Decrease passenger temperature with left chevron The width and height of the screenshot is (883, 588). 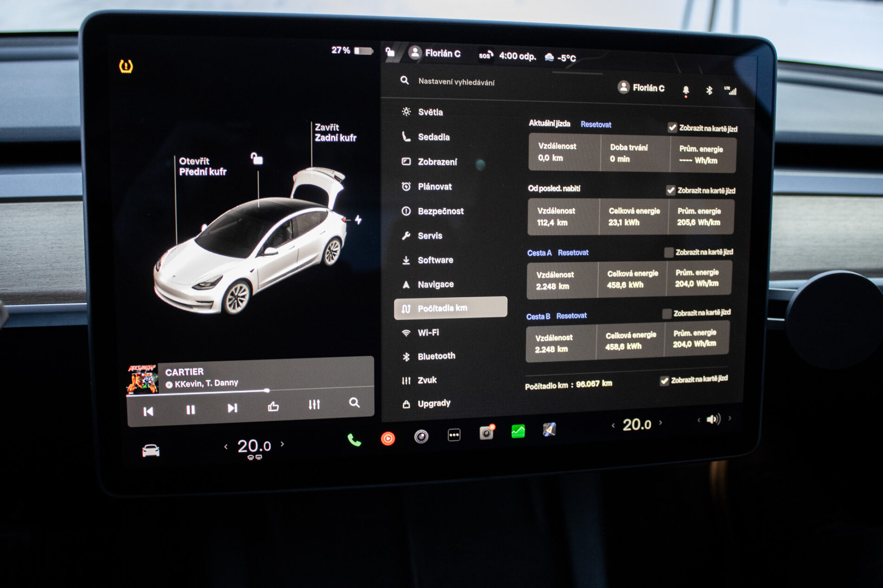click(613, 425)
